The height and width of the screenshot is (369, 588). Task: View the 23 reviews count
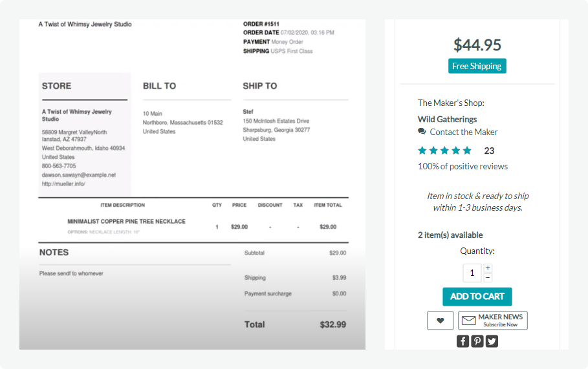pyautogui.click(x=489, y=151)
